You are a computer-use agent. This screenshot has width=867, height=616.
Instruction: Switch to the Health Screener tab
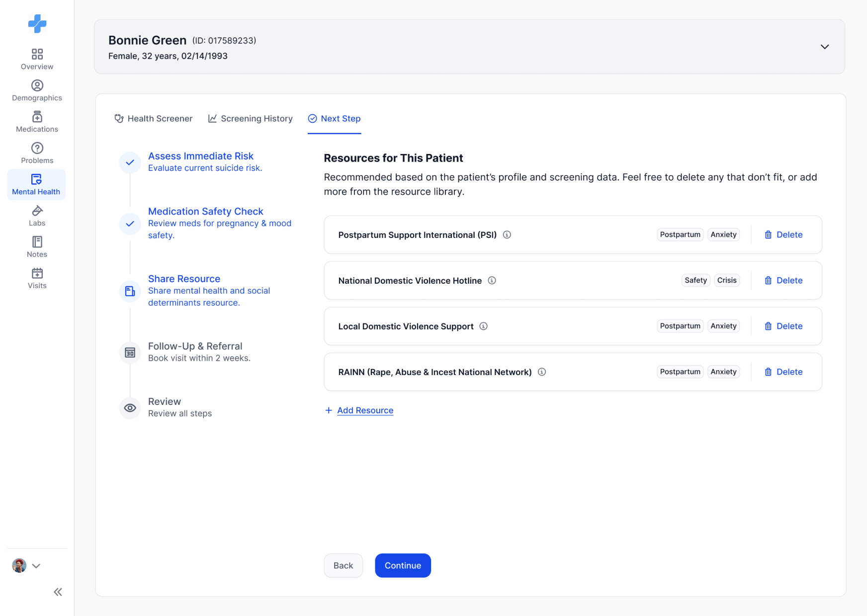coord(153,118)
